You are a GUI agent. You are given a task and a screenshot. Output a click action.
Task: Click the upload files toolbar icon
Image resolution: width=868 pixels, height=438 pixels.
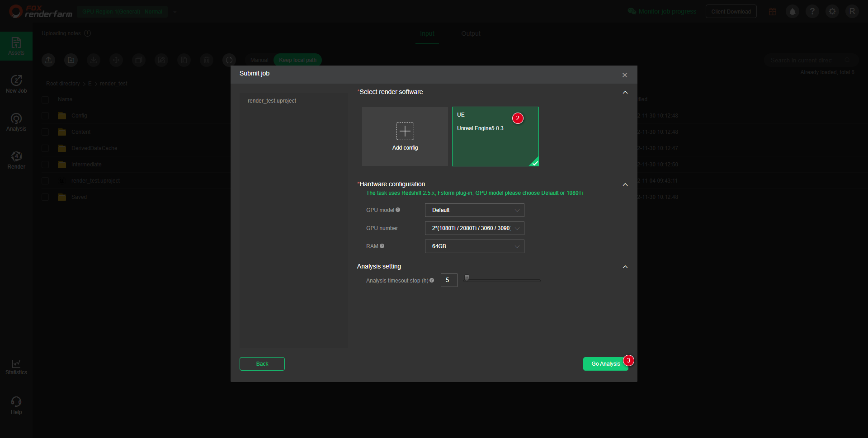[x=48, y=60]
